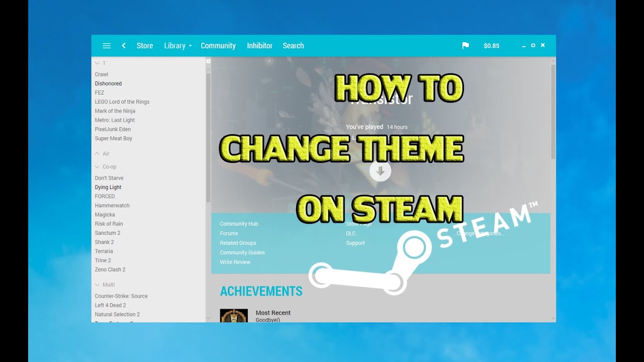Open the hamburger menu icon
This screenshot has width=644, height=362.
pos(106,46)
